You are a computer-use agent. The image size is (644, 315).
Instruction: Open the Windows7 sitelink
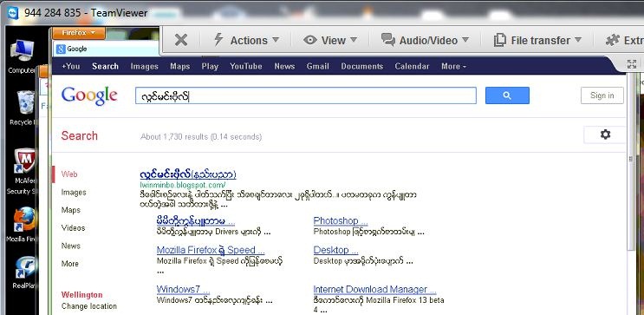pyautogui.click(x=183, y=289)
